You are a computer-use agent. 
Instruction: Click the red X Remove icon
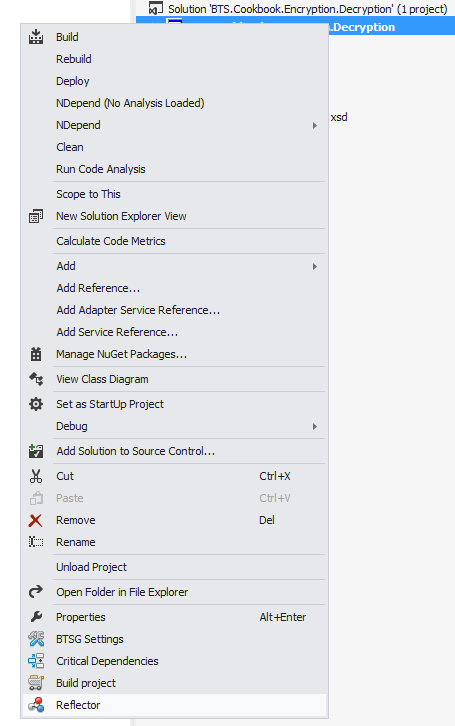[36, 520]
